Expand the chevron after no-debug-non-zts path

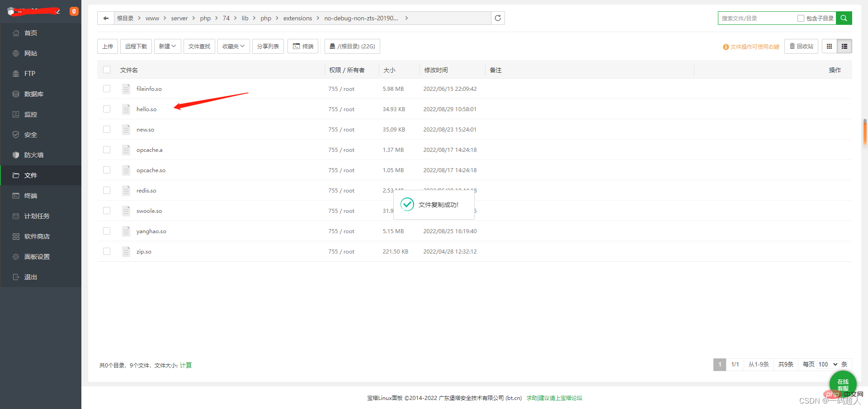pos(406,18)
